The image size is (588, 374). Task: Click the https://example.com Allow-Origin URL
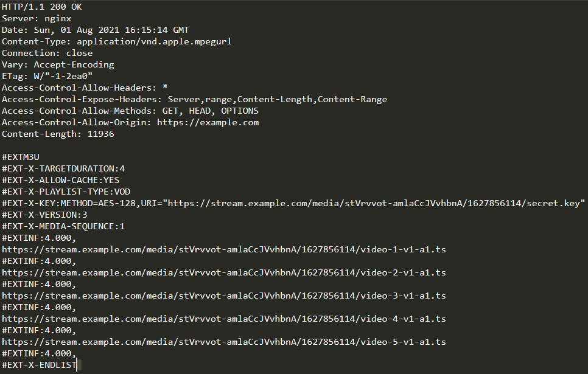pos(208,123)
